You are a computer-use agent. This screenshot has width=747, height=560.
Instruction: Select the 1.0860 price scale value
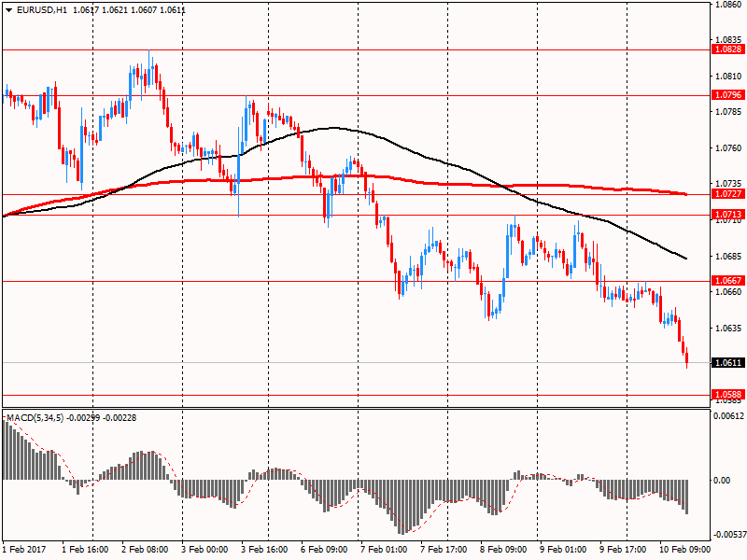[x=728, y=5]
